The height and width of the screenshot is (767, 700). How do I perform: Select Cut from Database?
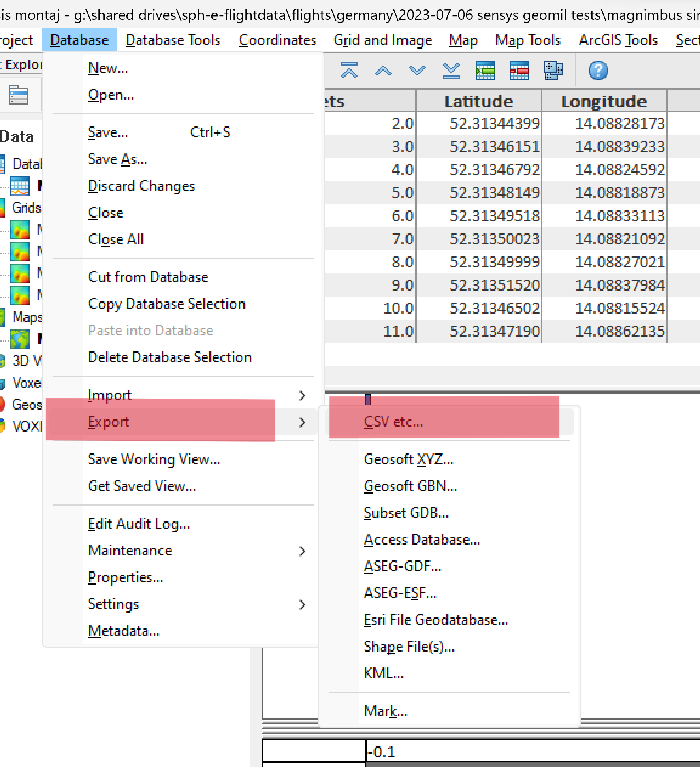coord(148,277)
